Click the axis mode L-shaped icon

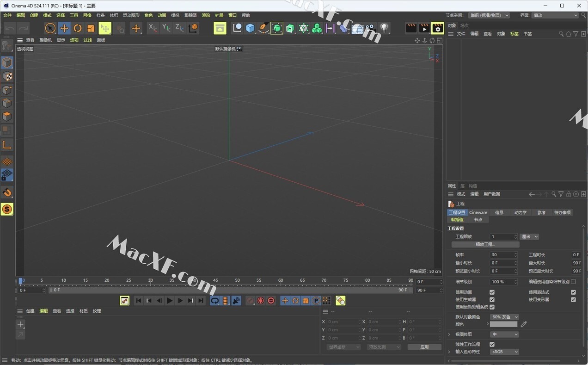click(7, 145)
